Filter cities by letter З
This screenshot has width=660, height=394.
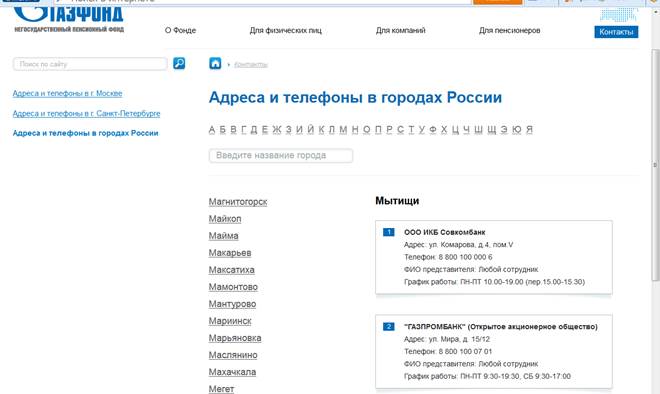point(288,130)
